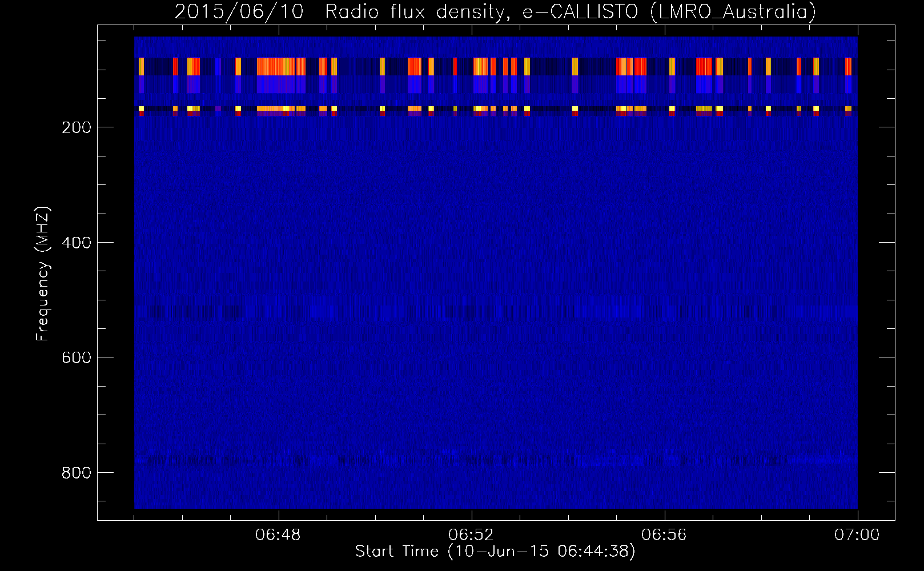924x571 pixels.
Task: Click the 06:48 time axis label
Action: [x=278, y=535]
